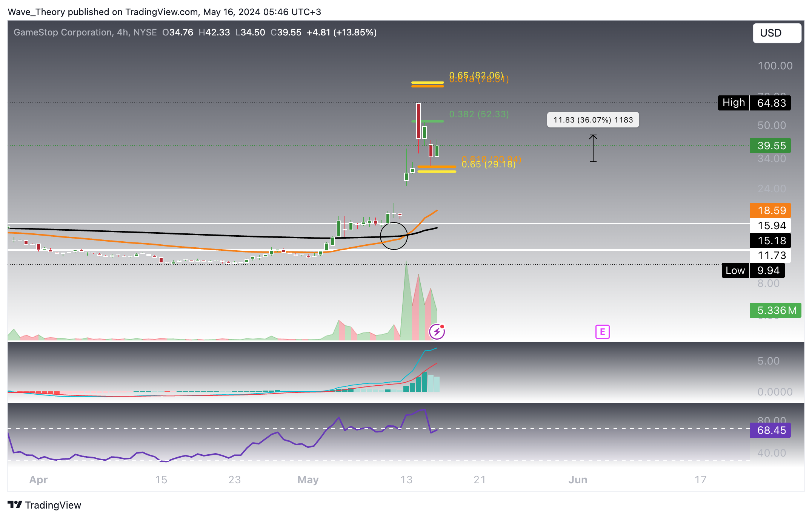Open the USD currency selector
Viewport: 812px width, 518px height.
(x=777, y=33)
